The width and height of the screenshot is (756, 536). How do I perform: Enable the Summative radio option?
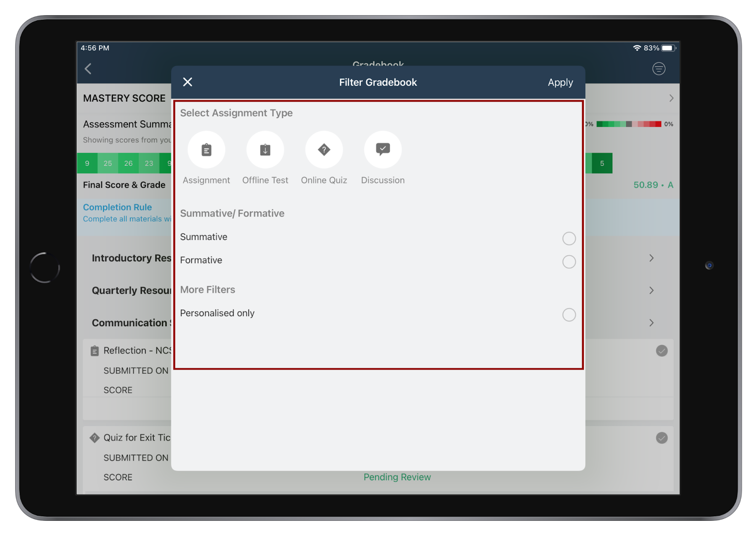pos(569,238)
